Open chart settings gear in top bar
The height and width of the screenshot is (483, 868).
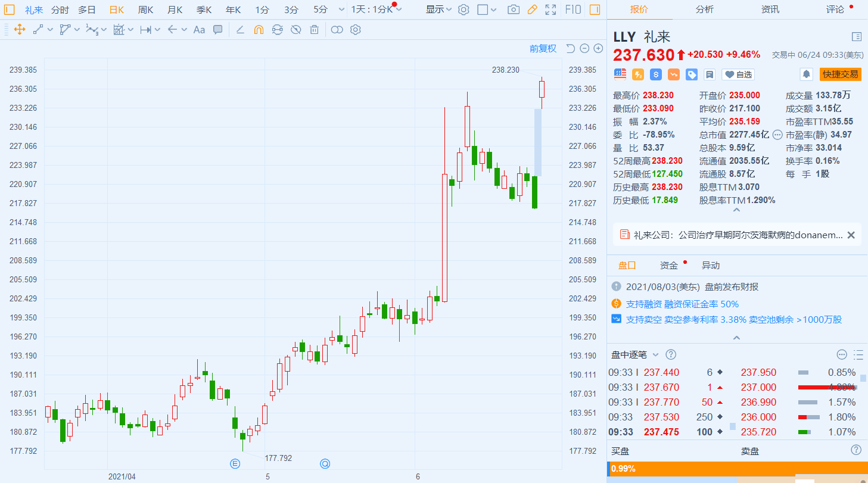coord(463,10)
